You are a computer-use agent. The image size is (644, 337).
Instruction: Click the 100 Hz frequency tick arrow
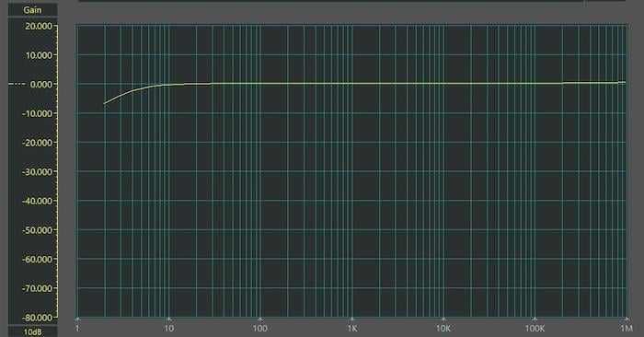coord(260,319)
